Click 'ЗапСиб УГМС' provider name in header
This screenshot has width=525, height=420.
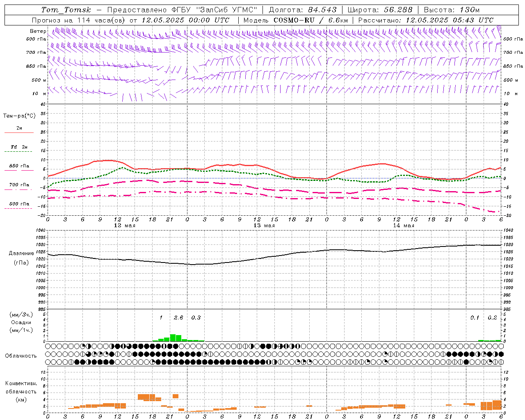coord(227,10)
